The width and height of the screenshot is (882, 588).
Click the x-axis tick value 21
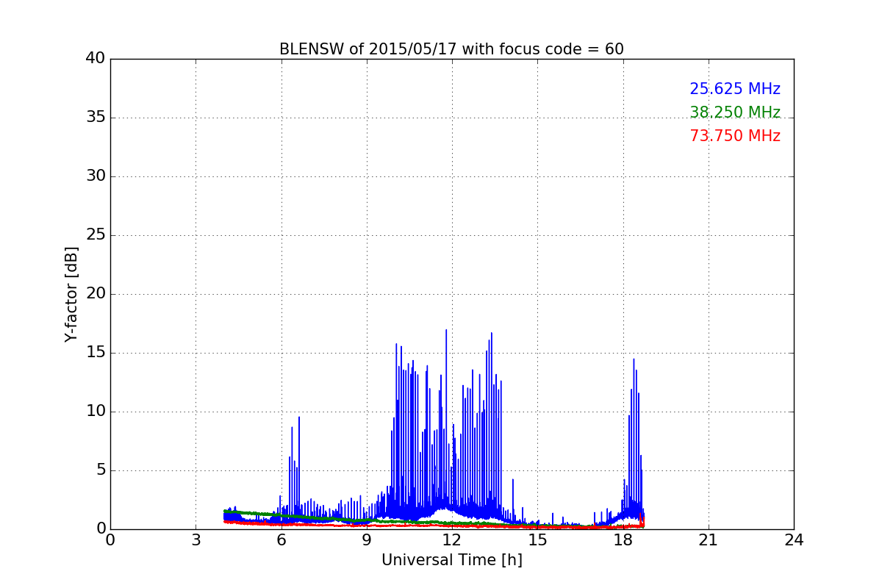tap(709, 540)
